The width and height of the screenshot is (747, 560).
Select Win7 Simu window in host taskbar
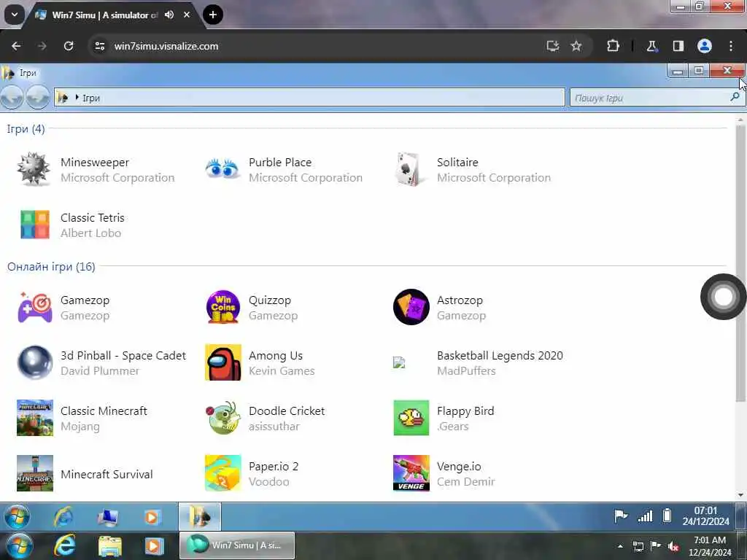point(237,545)
